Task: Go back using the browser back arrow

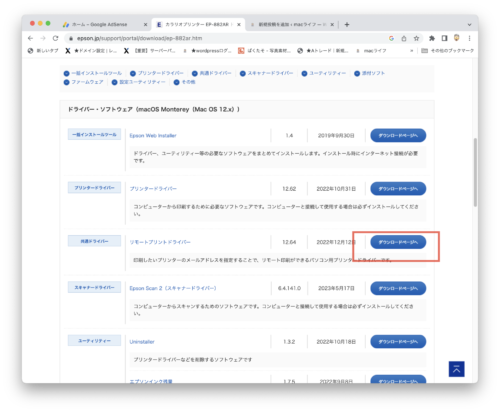Action: (30, 38)
